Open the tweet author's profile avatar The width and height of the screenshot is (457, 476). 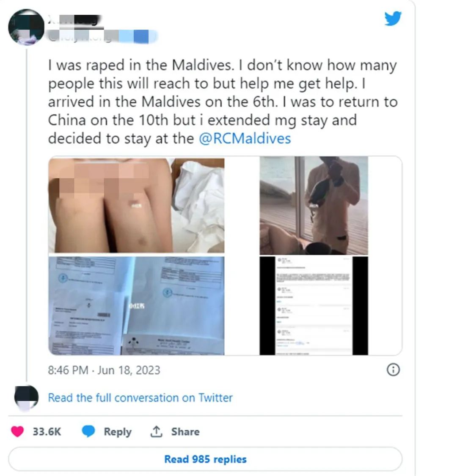point(26,27)
